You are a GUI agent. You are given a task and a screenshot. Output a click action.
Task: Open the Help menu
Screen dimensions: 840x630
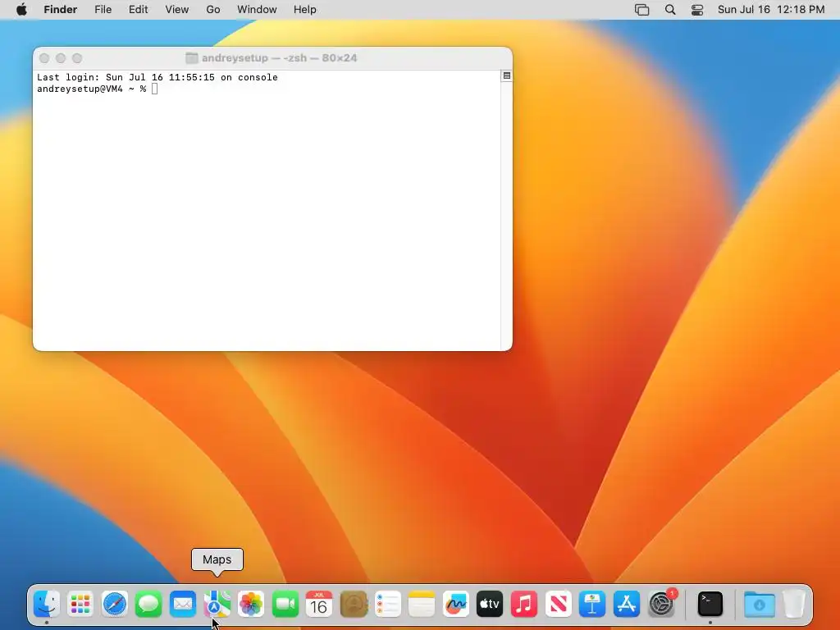[305, 10]
